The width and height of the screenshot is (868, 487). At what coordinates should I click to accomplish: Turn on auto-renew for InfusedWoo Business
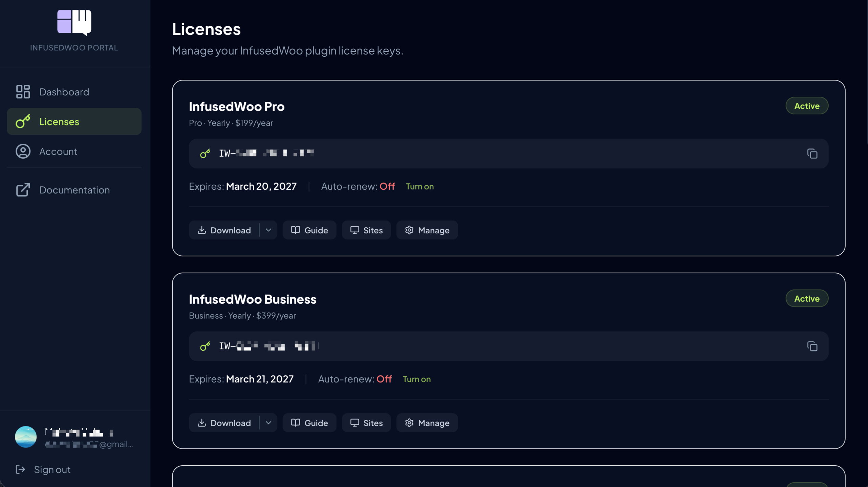click(417, 379)
